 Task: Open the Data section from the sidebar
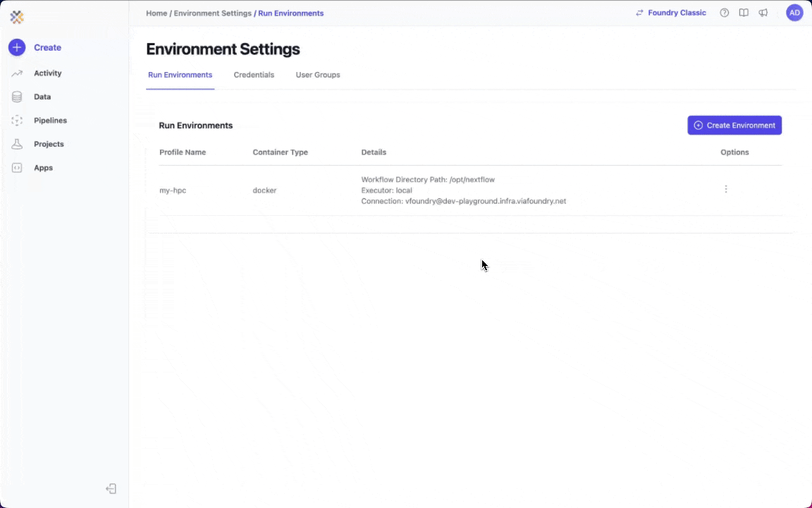[x=17, y=97]
